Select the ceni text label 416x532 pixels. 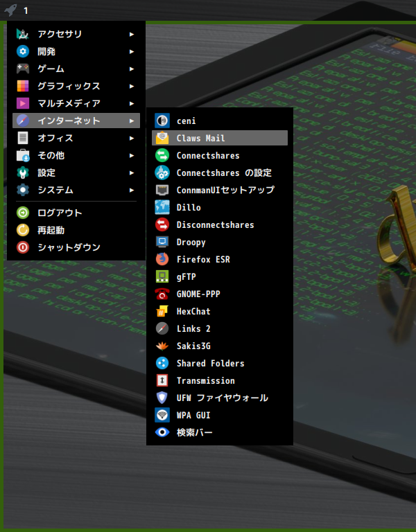[x=186, y=121]
